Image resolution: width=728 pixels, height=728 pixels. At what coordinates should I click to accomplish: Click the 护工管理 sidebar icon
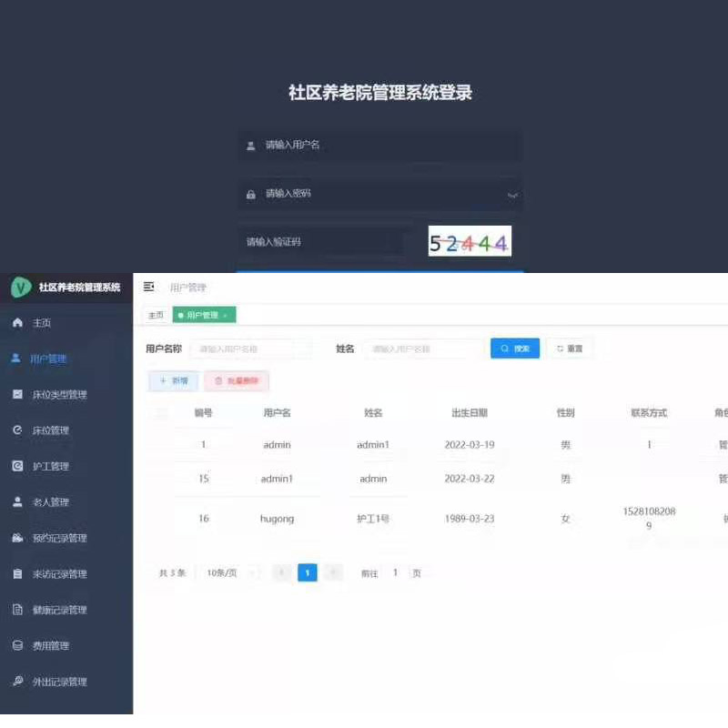[x=17, y=466]
